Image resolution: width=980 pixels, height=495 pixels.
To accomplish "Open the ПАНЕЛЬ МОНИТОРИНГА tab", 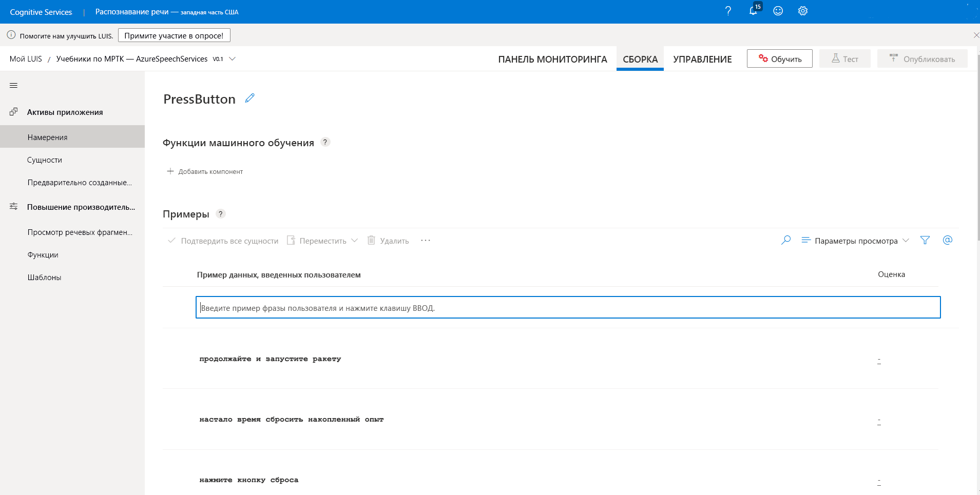I will (x=552, y=59).
